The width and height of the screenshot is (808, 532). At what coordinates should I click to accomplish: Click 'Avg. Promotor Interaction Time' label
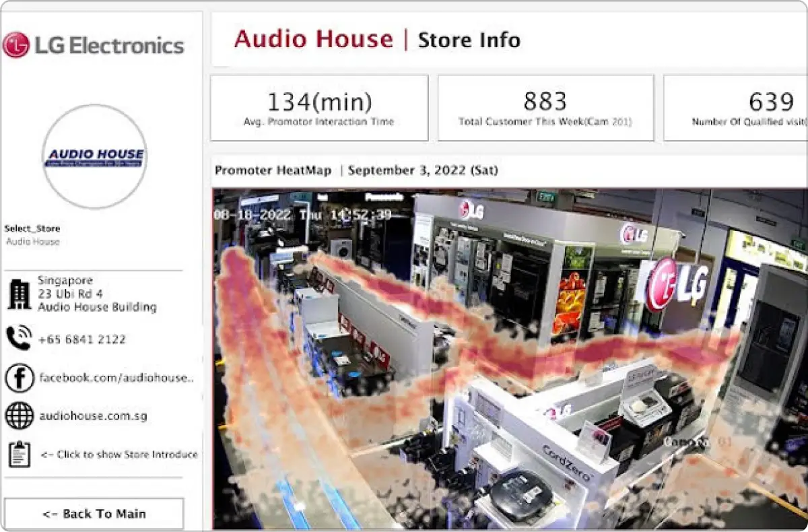[318, 122]
